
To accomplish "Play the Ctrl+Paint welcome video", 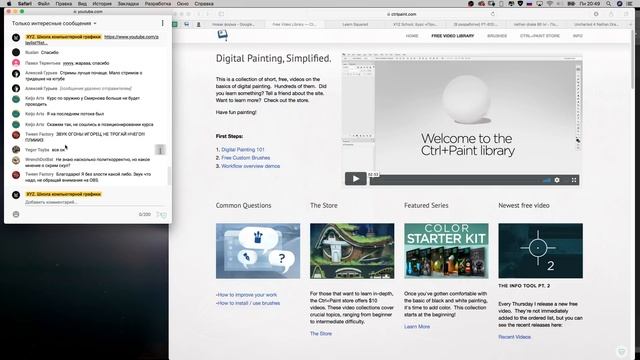I will 356,179.
